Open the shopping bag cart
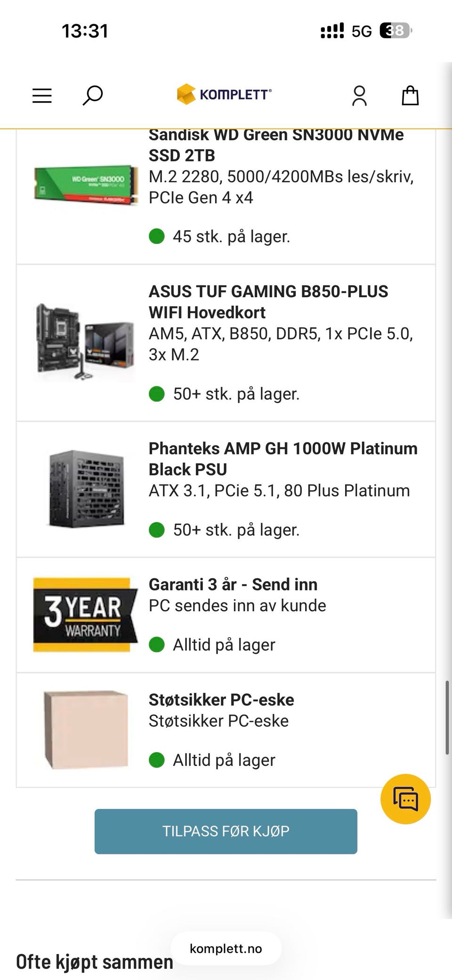This screenshot has height=980, width=452. tap(410, 96)
